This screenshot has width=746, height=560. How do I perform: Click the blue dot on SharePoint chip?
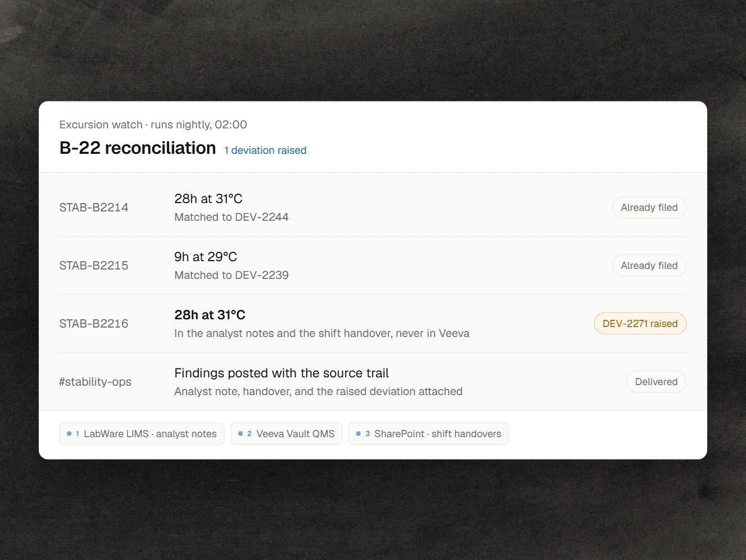point(358,434)
